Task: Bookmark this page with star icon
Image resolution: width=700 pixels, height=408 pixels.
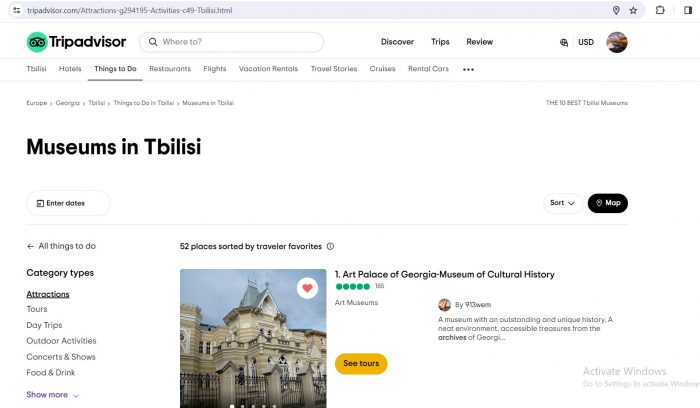Action: [633, 10]
